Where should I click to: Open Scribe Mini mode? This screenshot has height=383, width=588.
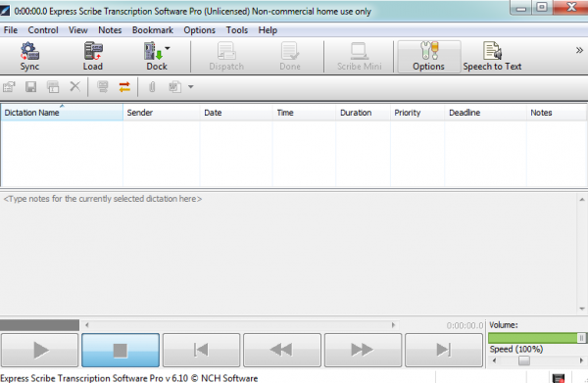pyautogui.click(x=360, y=57)
